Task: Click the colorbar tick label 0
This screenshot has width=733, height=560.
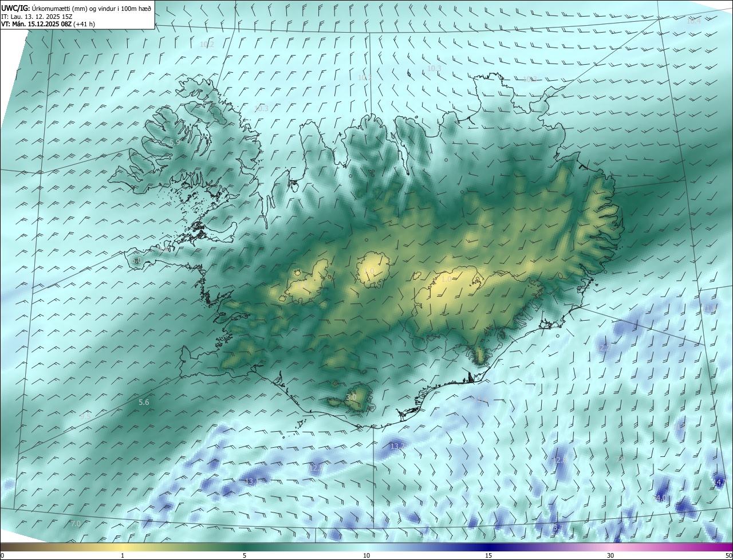Action: click(x=2, y=555)
